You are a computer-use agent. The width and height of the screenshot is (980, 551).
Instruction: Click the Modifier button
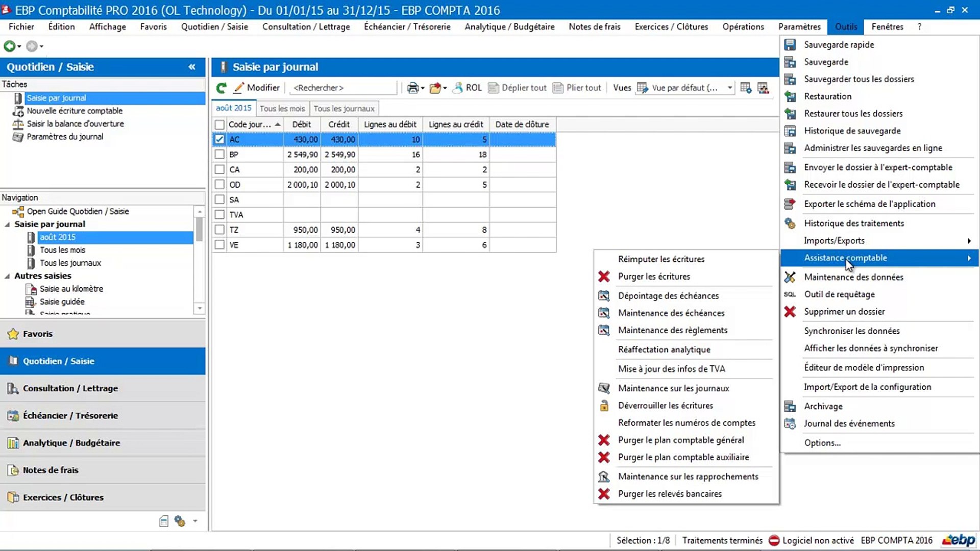click(x=257, y=88)
